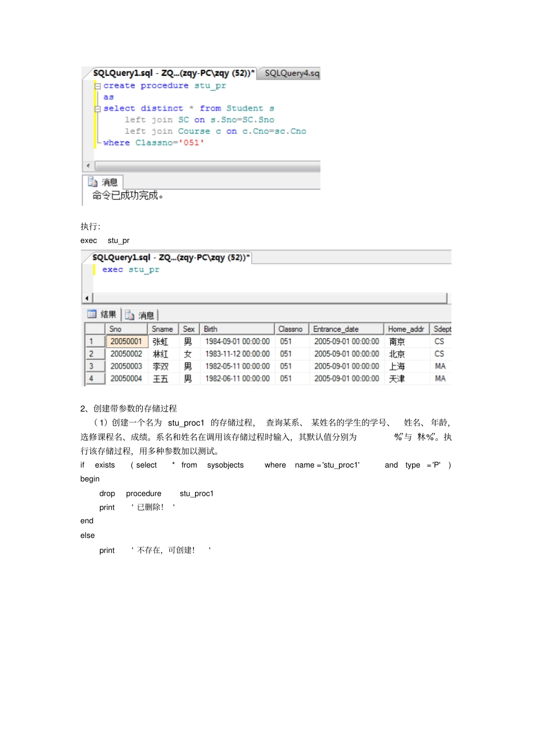Collapse the select distinct code block

point(98,108)
